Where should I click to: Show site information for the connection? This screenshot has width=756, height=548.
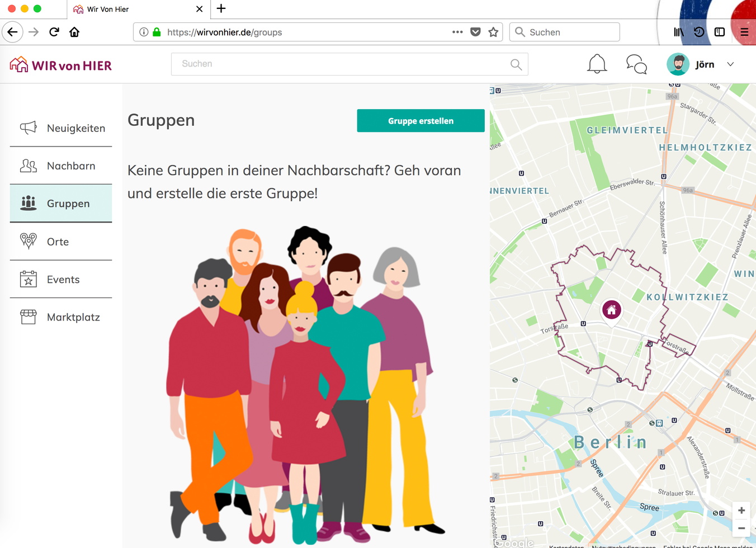point(144,32)
